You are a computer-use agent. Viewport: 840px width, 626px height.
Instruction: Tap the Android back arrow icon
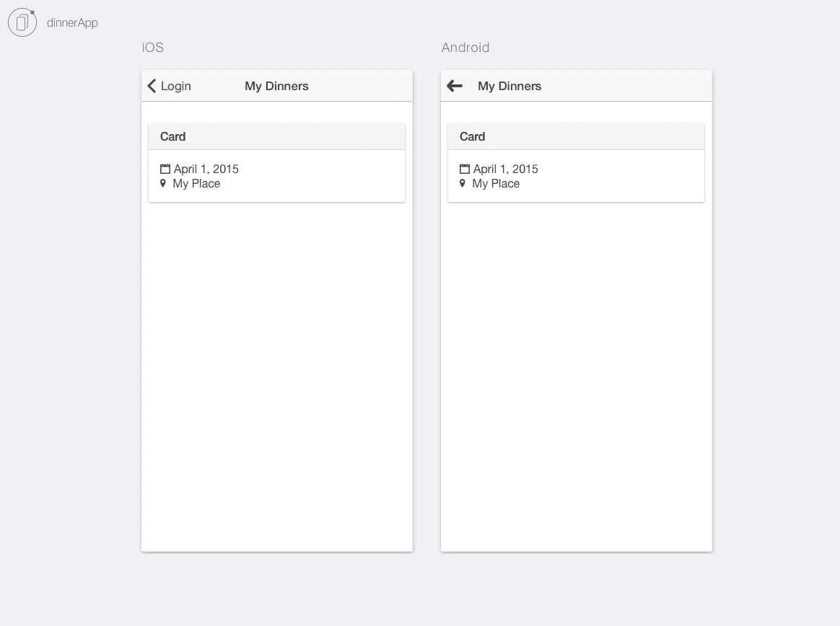coord(455,86)
